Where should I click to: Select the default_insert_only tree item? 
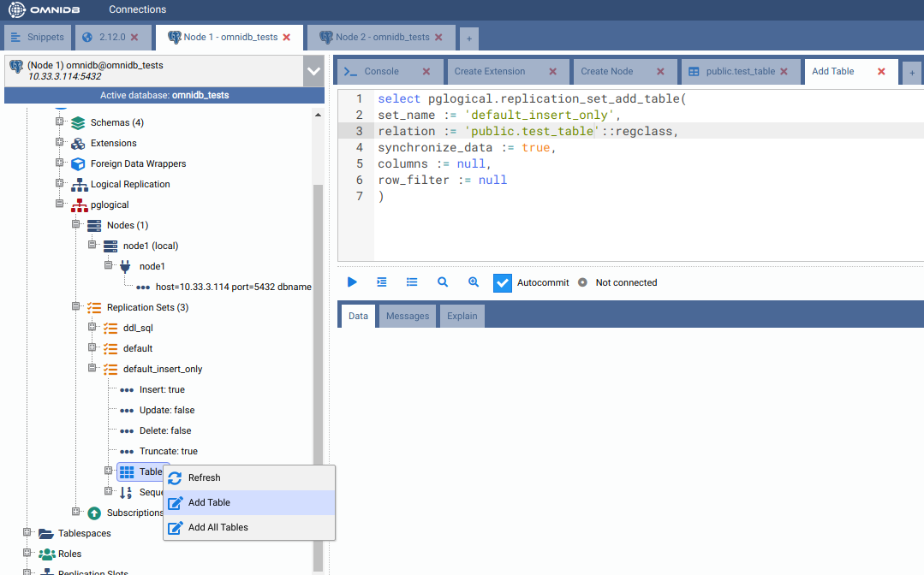[x=163, y=369]
